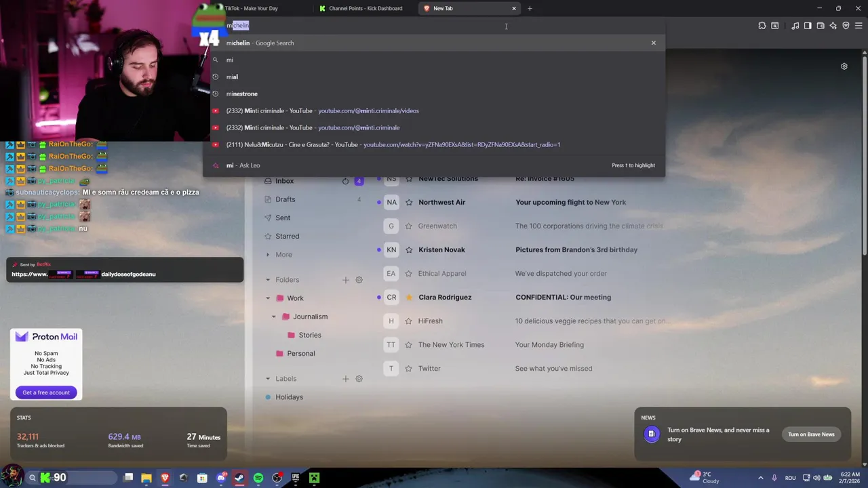
Task: Open Leo AI sparkle icon in toolbar
Action: tap(833, 26)
